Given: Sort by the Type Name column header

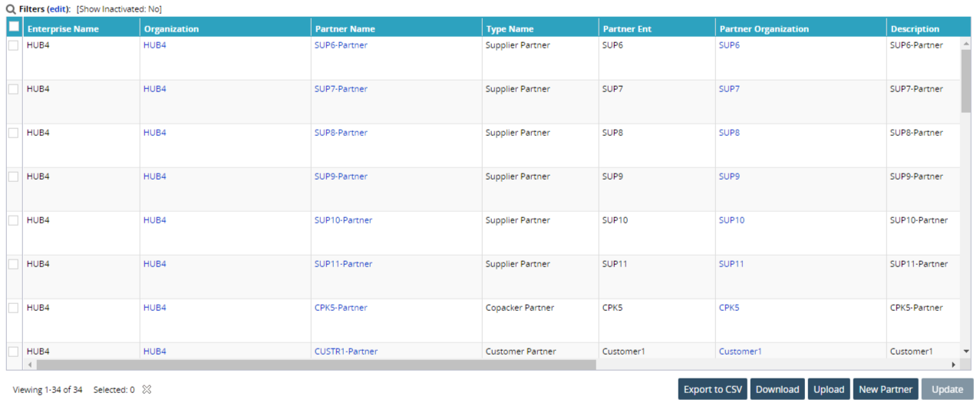Looking at the screenshot, I should click(510, 29).
